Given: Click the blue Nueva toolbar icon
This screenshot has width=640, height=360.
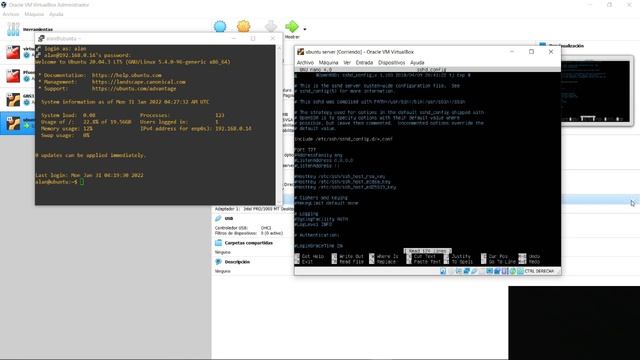Looking at the screenshot, I should tap(220, 27).
